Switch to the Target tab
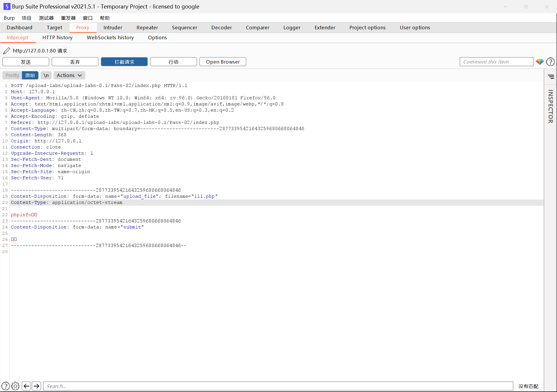Viewport: 557px width, 392px height. (55, 28)
